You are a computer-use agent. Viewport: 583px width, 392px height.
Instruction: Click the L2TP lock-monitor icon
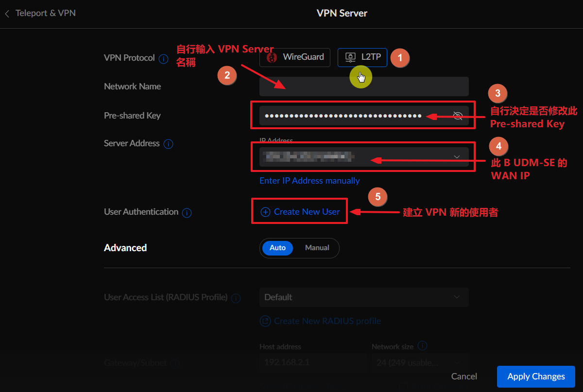(x=350, y=57)
